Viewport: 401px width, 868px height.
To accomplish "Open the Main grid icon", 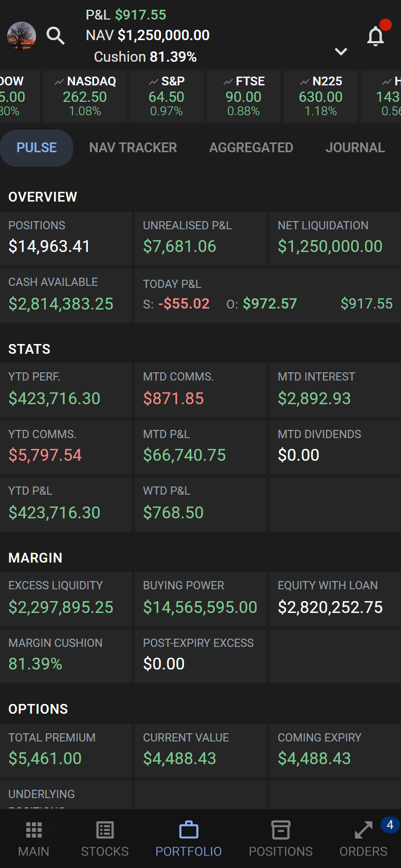I will pos(34,830).
